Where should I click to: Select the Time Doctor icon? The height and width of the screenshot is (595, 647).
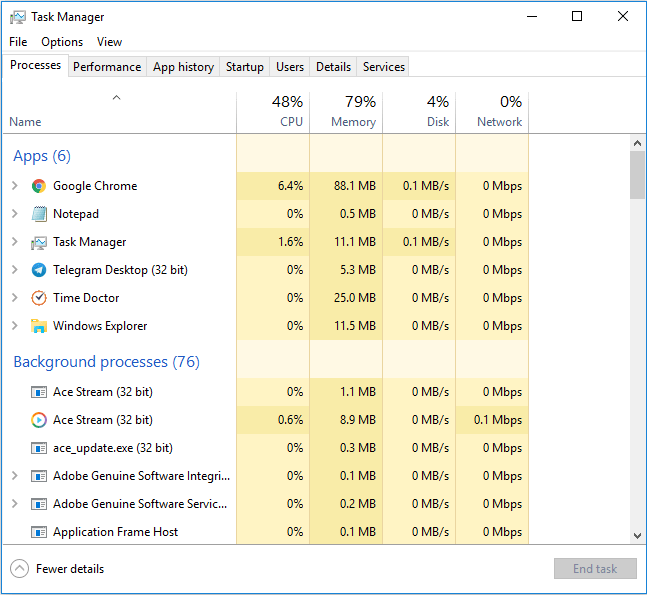[39, 298]
